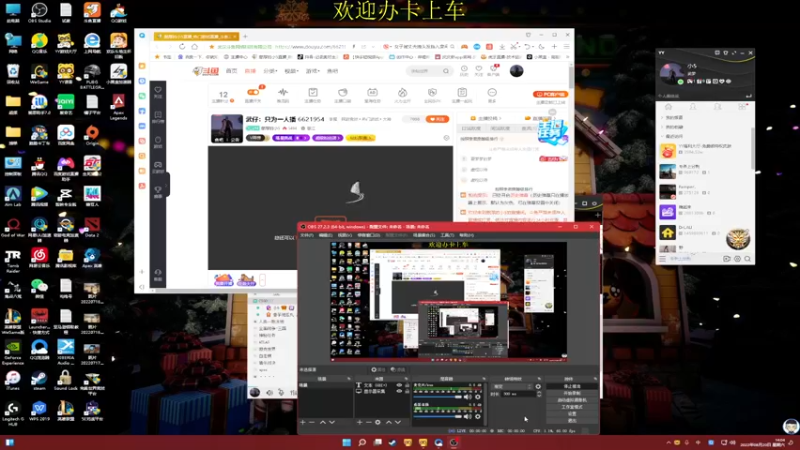This screenshot has height=450, width=800.
Task: Open settings gear for first OBS audio track
Action: (x=478, y=396)
